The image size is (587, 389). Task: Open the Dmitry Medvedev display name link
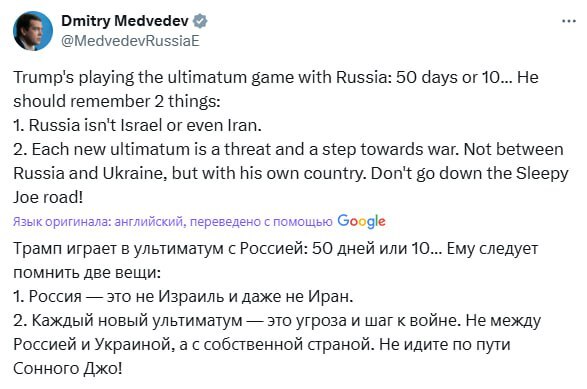pyautogui.click(x=125, y=21)
